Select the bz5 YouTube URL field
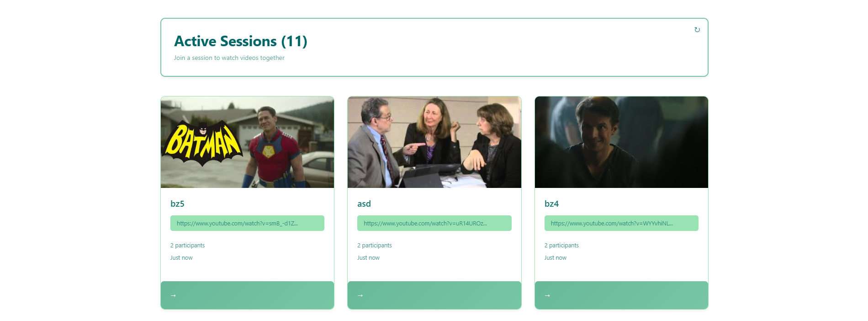Viewport: 868px width, 321px height. [x=247, y=223]
